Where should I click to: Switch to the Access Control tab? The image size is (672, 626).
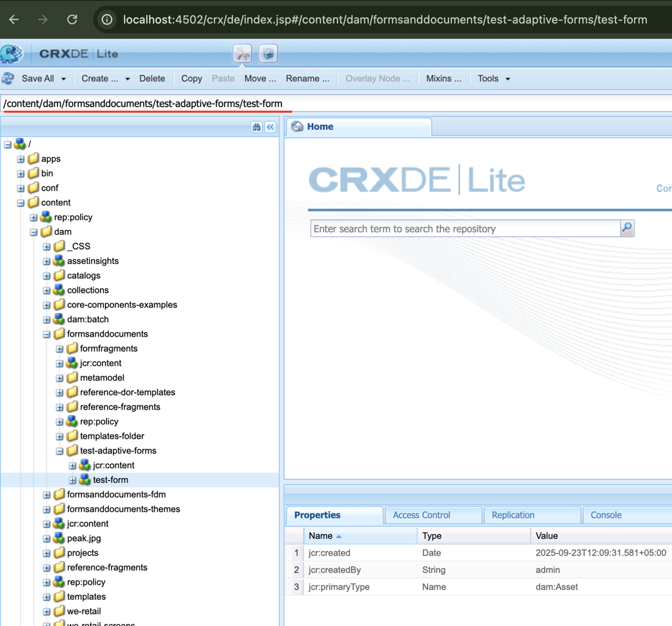pos(421,515)
